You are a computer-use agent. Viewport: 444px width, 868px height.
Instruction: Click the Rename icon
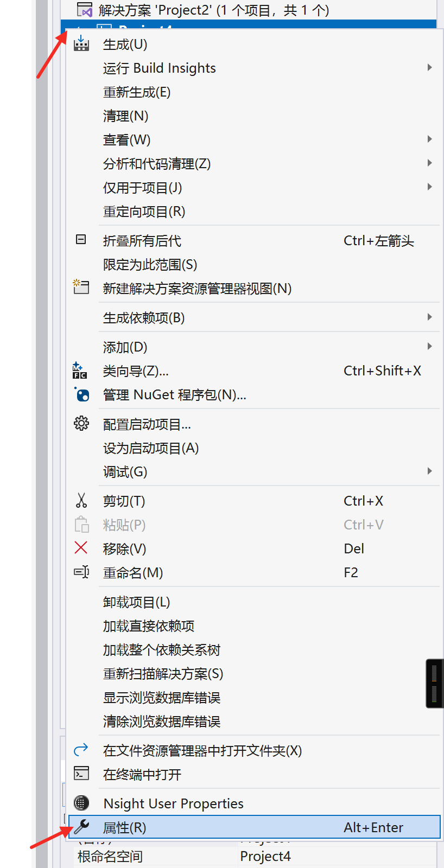tap(81, 572)
